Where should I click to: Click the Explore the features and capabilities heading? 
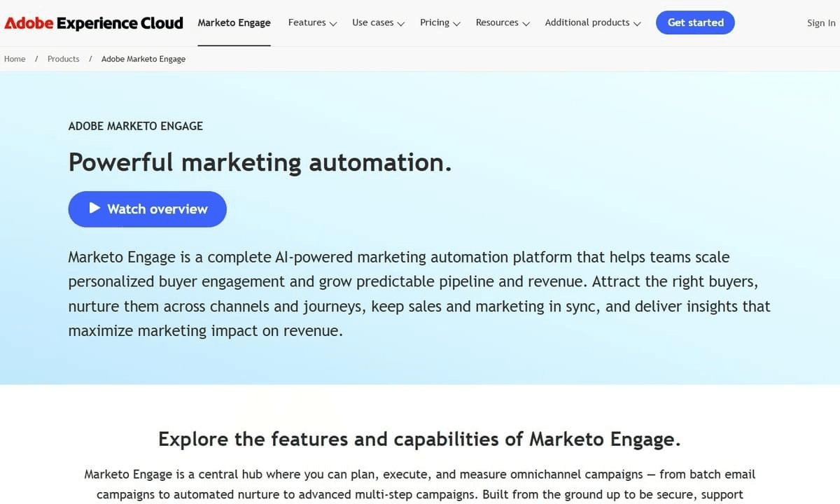[x=419, y=439]
